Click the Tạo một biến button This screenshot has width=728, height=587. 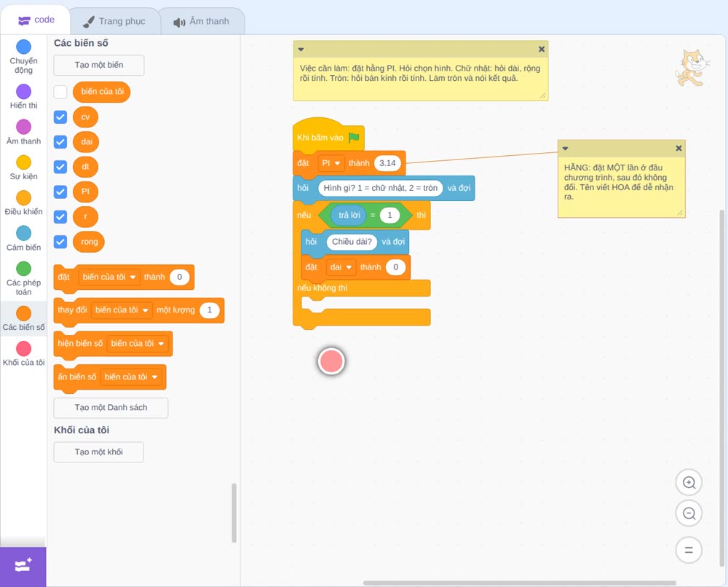[x=99, y=65]
